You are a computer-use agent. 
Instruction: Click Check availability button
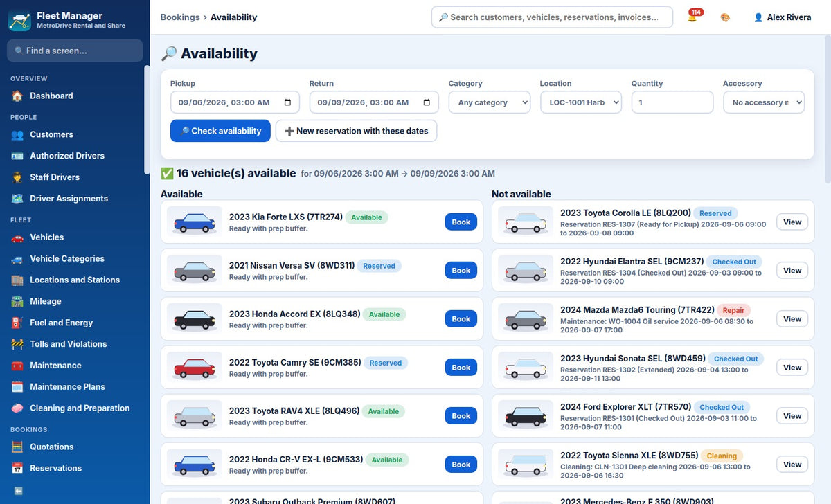tap(220, 131)
